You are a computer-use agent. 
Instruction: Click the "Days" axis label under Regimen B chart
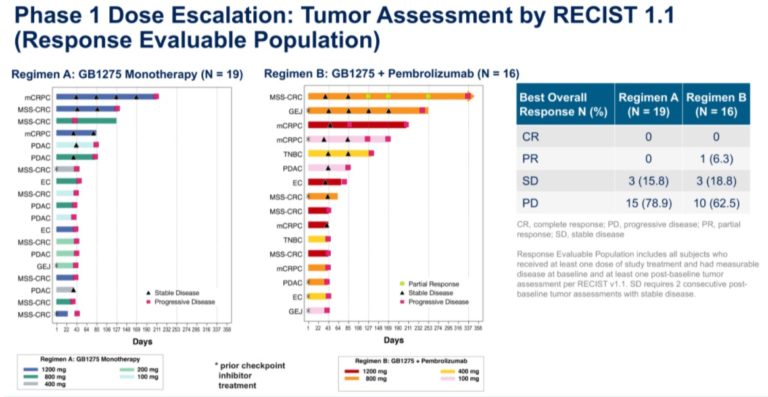click(x=394, y=340)
